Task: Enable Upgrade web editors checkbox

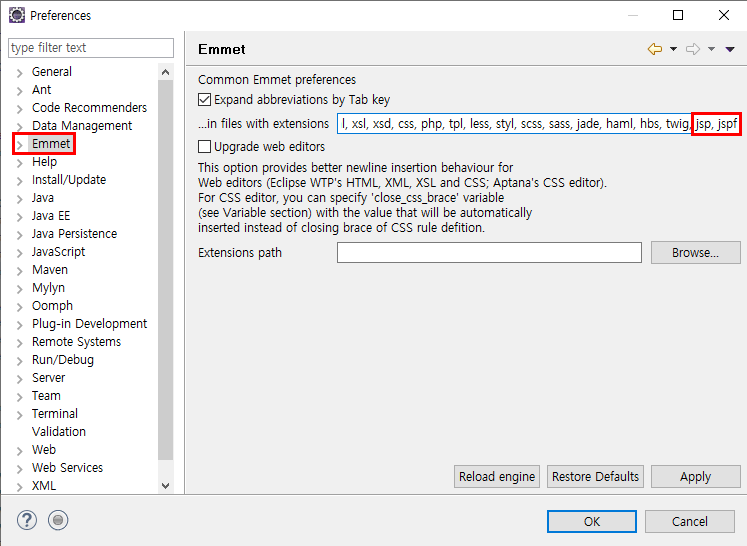Action: click(x=204, y=146)
